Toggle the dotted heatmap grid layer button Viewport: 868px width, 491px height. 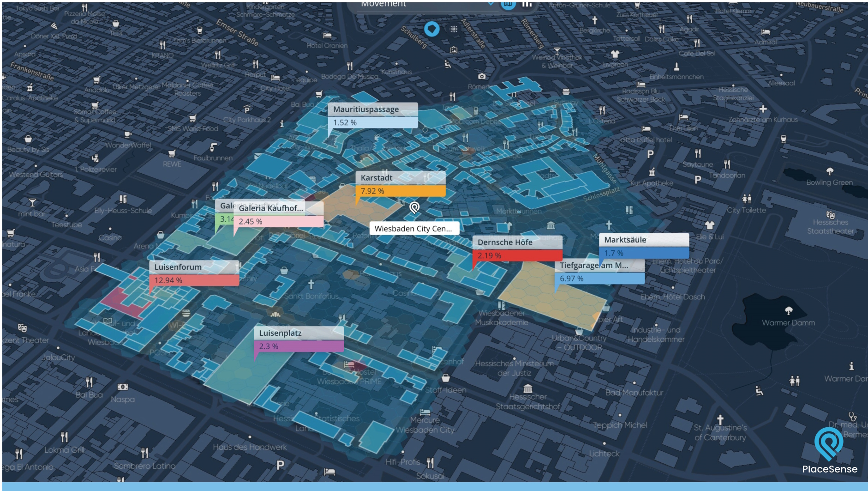tap(454, 29)
